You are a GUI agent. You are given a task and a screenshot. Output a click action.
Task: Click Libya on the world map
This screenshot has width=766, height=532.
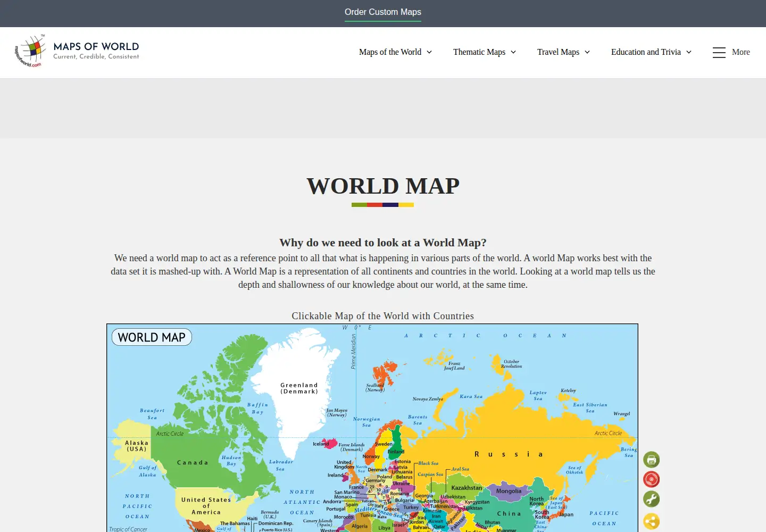click(x=384, y=528)
